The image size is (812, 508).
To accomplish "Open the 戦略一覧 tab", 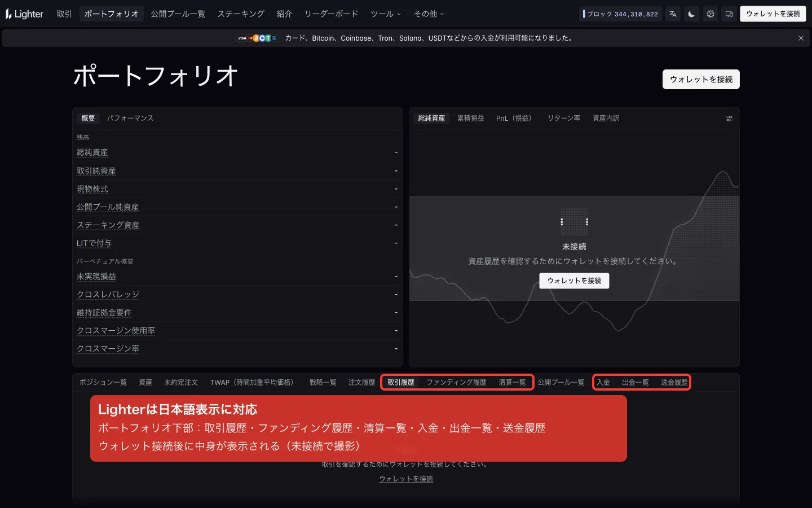I will 323,383.
